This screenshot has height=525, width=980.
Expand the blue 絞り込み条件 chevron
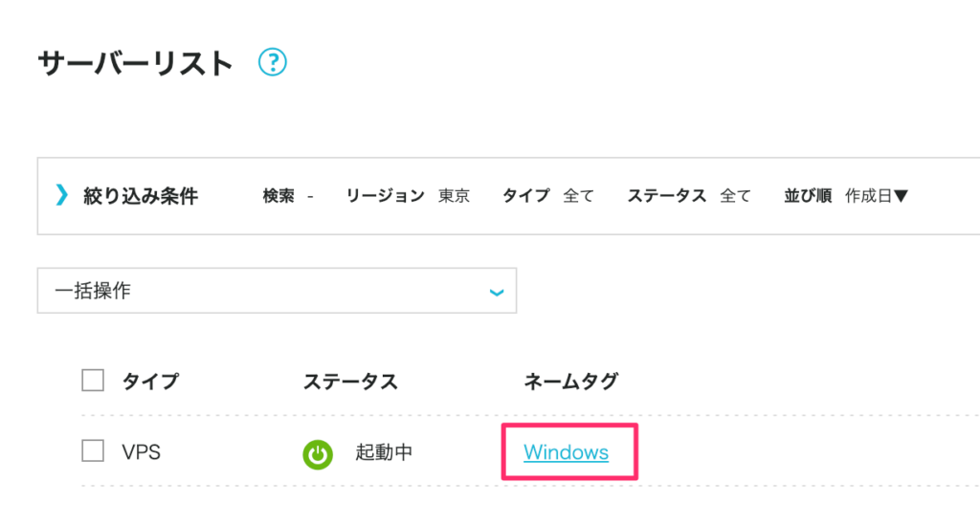61,195
